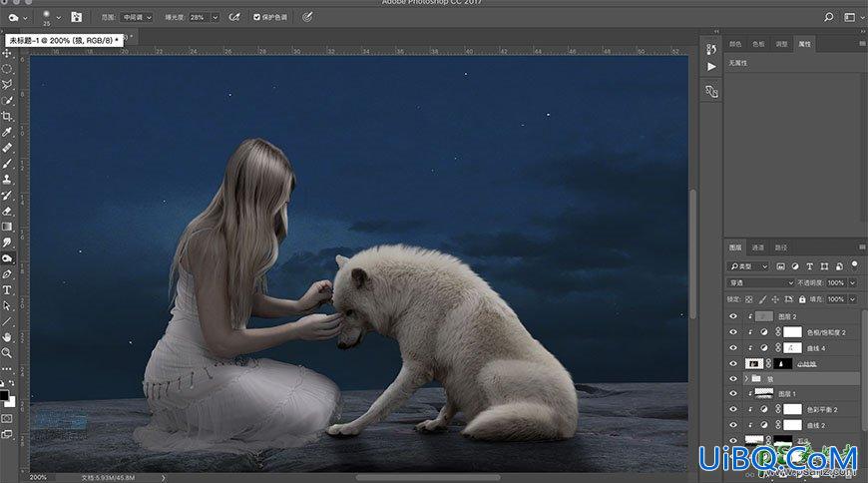Select the Hand tool
868x483 pixels.
pos(7,336)
